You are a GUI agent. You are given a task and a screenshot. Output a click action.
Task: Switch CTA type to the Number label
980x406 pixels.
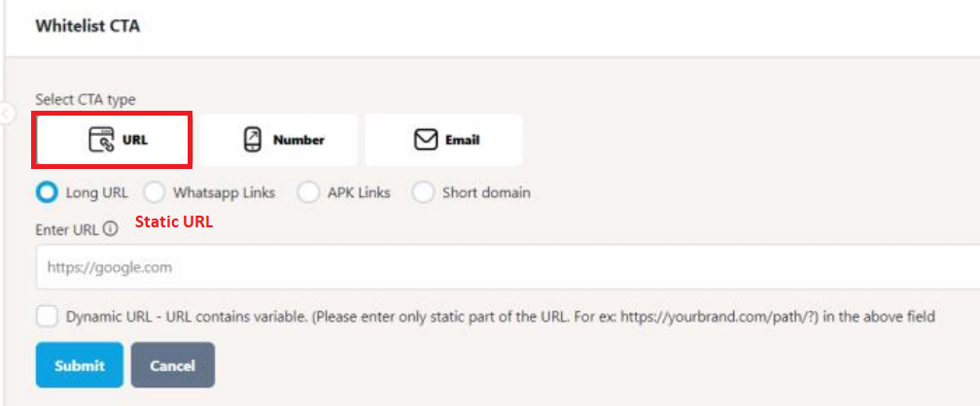(298, 140)
